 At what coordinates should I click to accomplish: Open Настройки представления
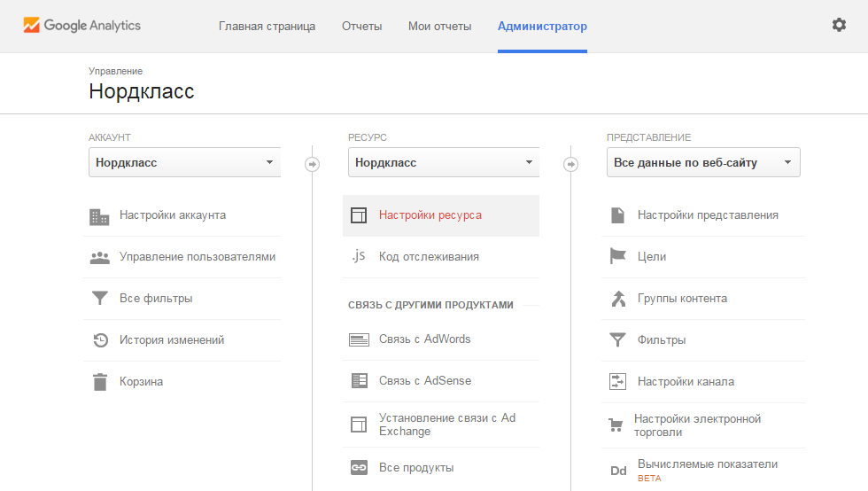(x=708, y=215)
